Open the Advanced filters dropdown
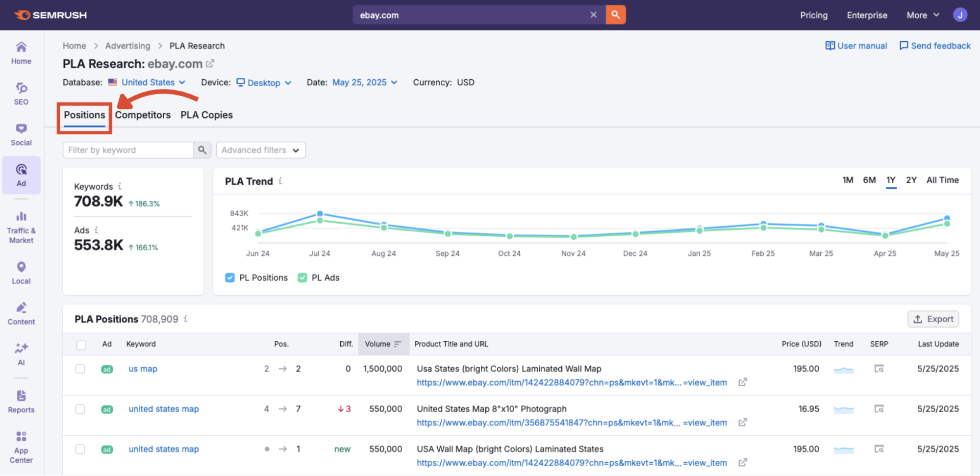The image size is (980, 476). (260, 150)
